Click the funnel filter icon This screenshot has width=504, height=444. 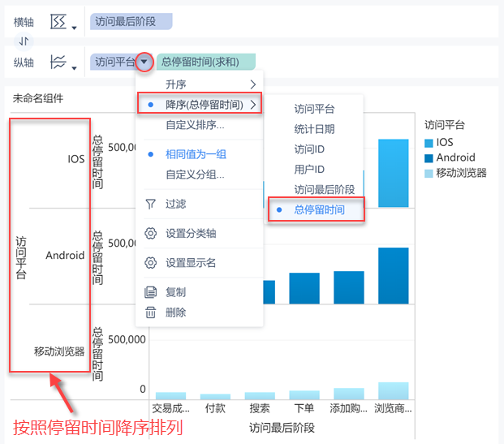(x=150, y=204)
